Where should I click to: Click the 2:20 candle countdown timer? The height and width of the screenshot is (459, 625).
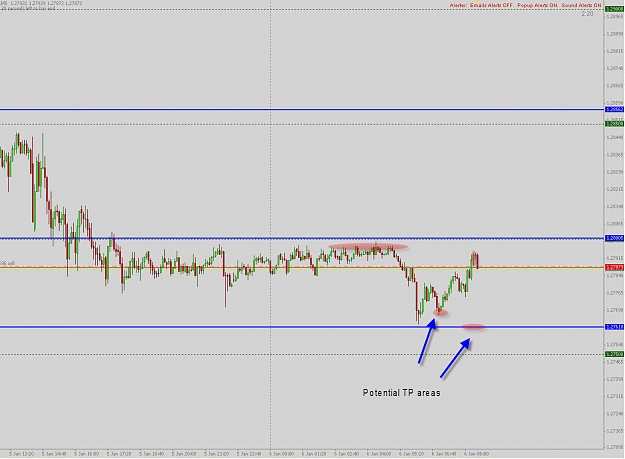(587, 14)
